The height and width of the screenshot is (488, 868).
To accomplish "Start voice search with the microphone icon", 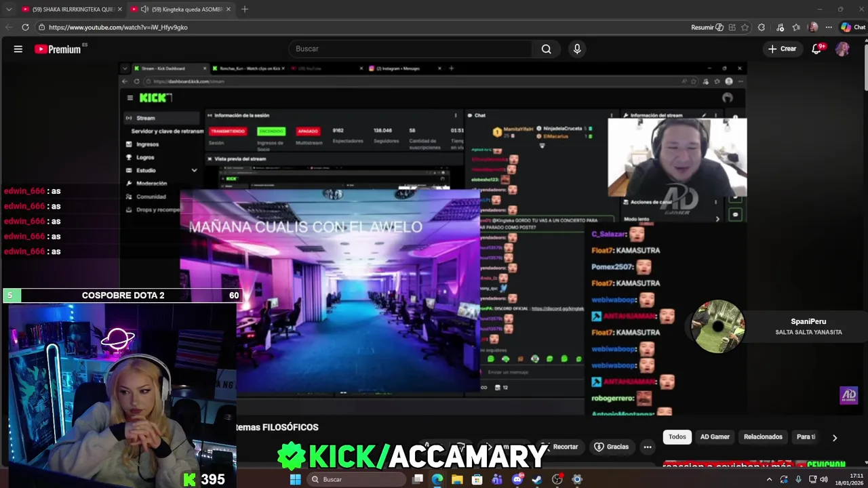I will 577,49.
